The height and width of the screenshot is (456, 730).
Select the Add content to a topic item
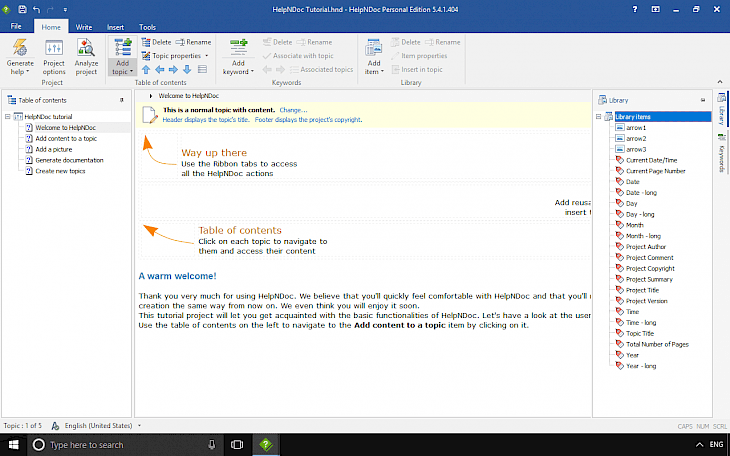(x=66, y=138)
